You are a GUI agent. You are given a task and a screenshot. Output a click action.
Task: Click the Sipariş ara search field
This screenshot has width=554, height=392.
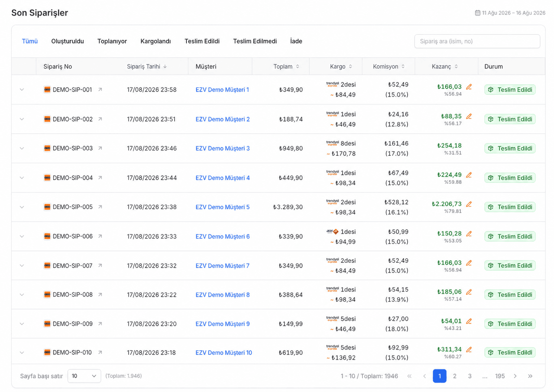[477, 41]
